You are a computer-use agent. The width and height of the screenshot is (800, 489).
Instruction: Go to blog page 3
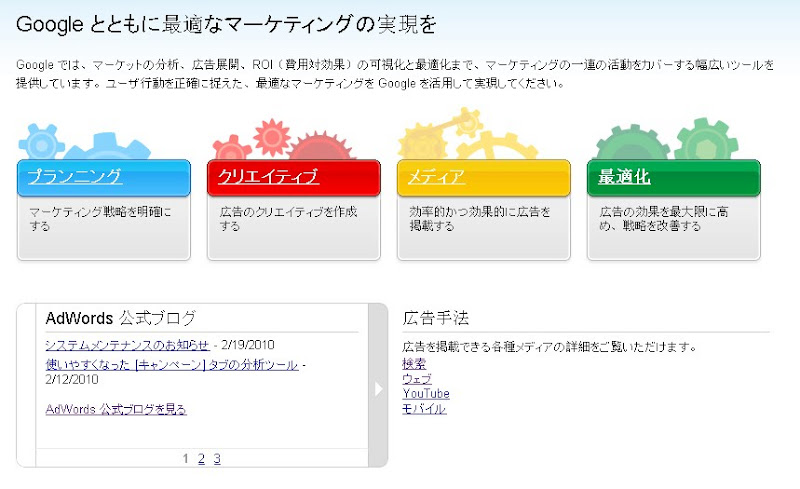tap(217, 459)
